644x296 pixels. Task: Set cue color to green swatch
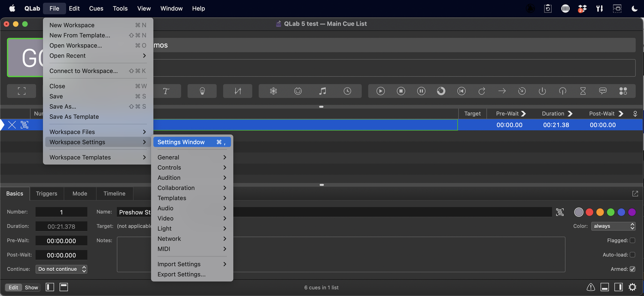(611, 212)
